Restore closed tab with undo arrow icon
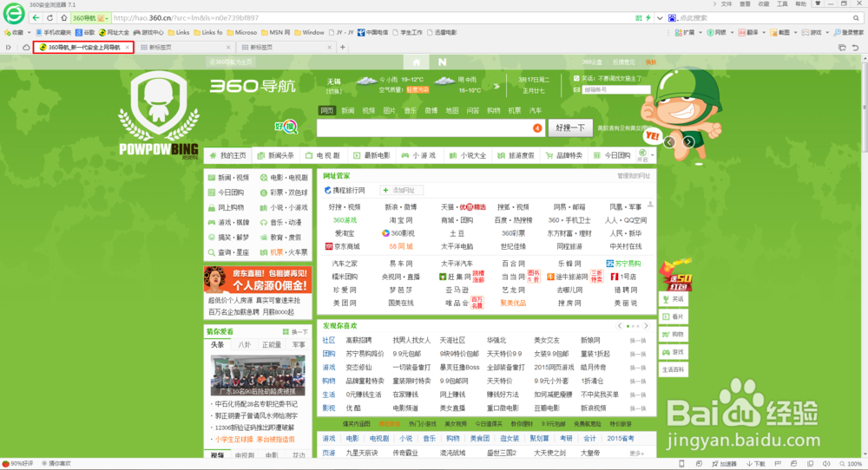 point(856,48)
